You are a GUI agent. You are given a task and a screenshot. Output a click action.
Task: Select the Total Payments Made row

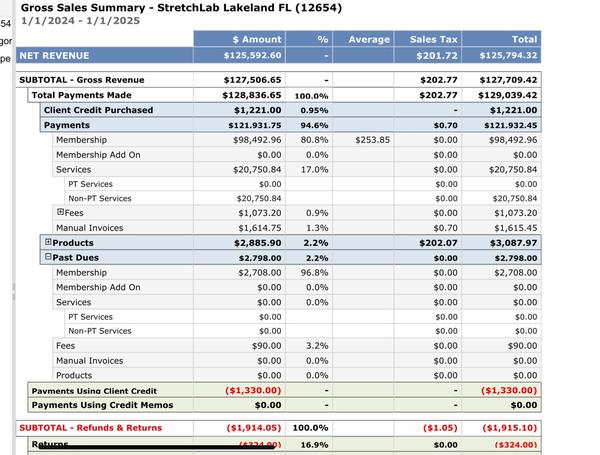coord(82,95)
